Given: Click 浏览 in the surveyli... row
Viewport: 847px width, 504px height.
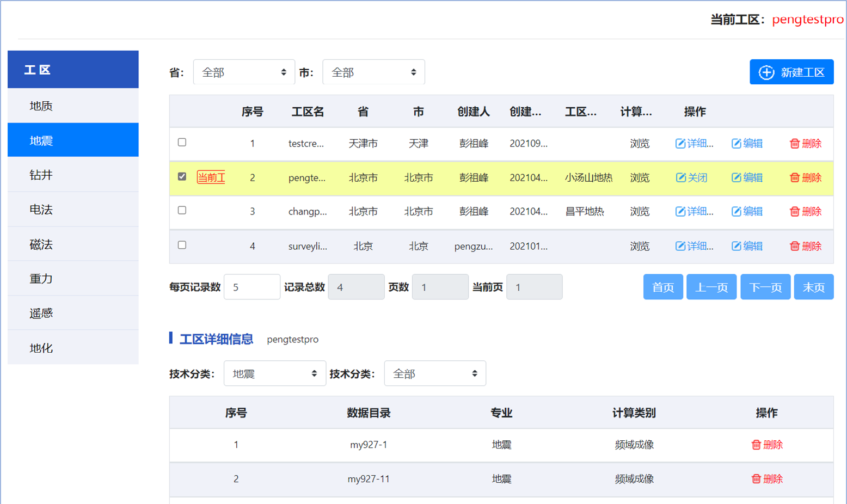Looking at the screenshot, I should coord(640,247).
